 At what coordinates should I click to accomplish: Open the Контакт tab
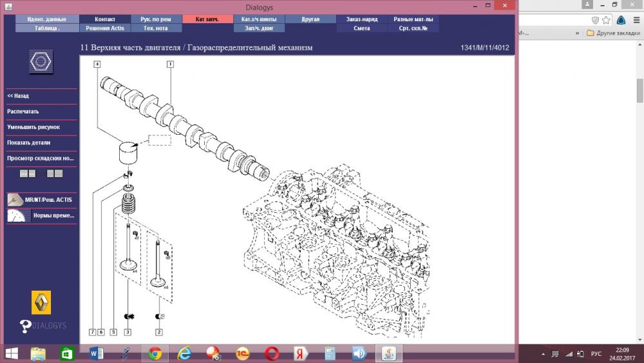(105, 19)
